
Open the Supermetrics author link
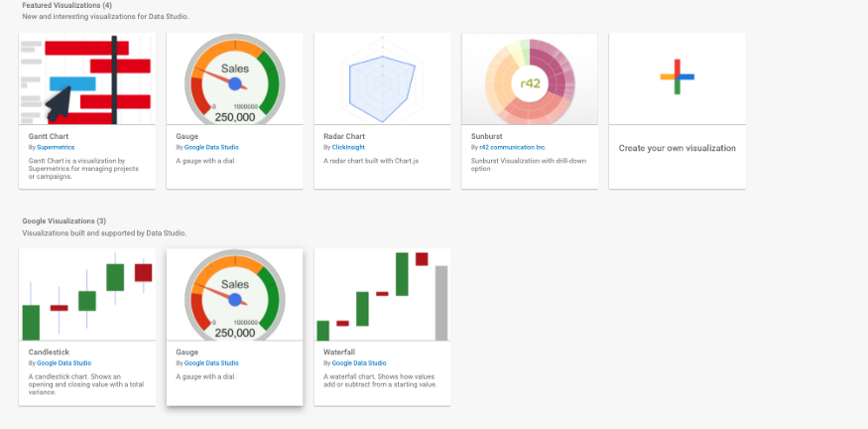55,147
